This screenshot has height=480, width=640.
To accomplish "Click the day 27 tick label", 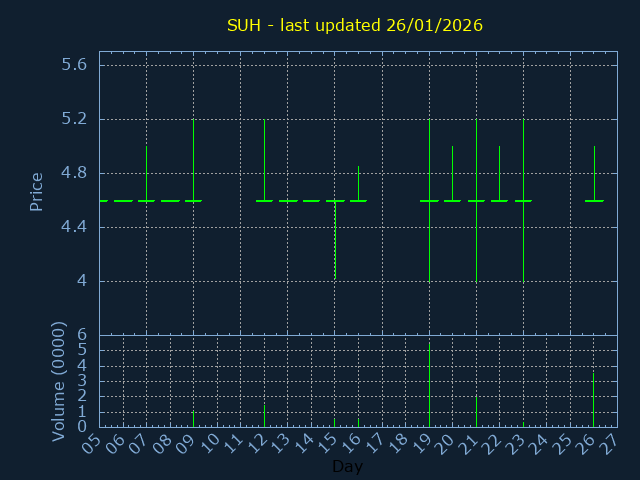I will 611,442.
